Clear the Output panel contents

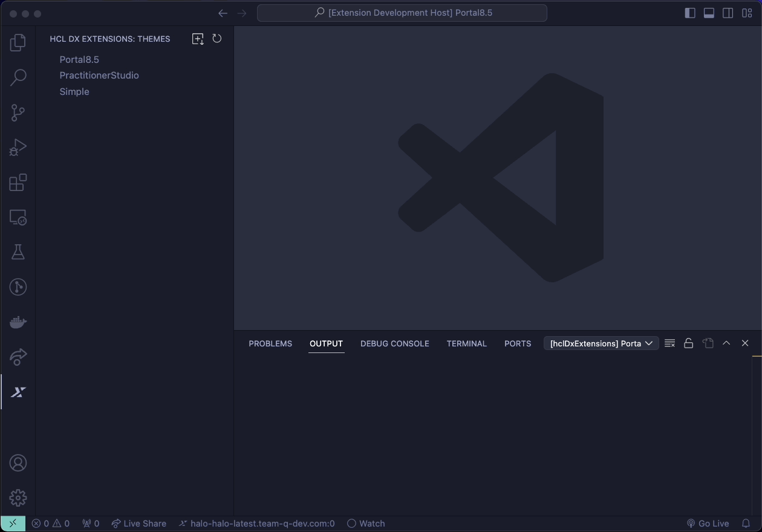(669, 343)
